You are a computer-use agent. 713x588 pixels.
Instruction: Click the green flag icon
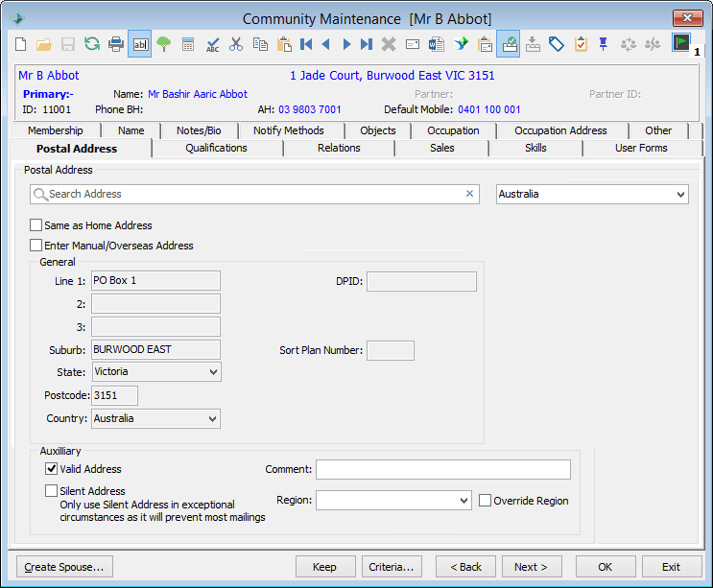point(680,43)
